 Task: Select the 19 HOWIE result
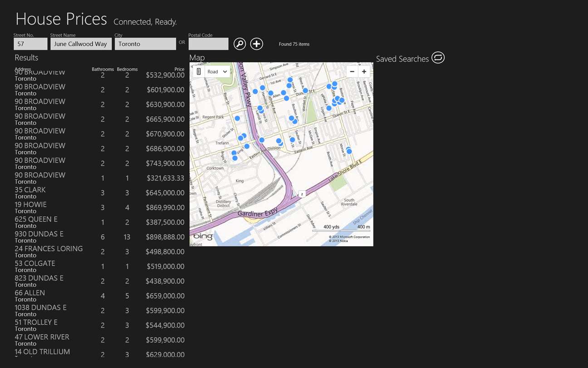[x=99, y=208]
